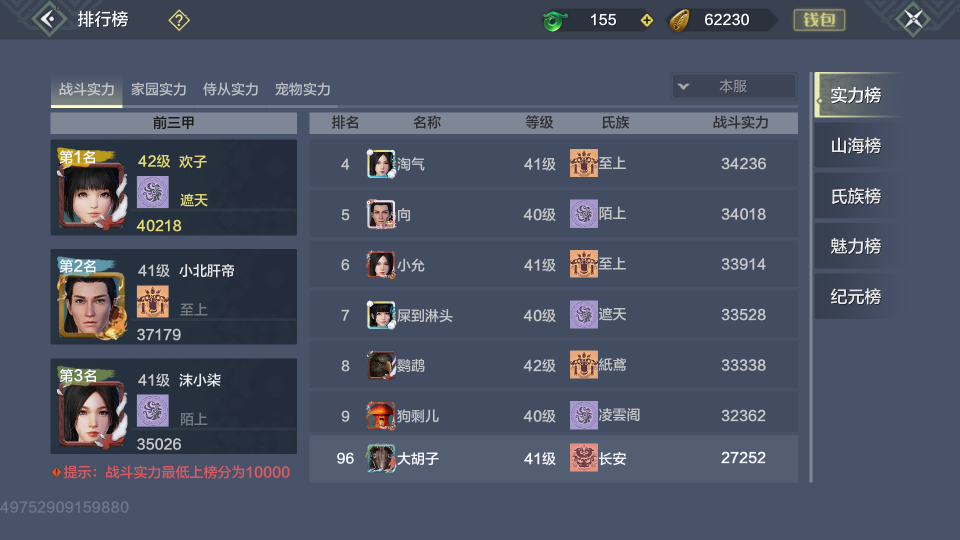
Task: Switch to the 家园实力 tab
Action: coord(159,89)
